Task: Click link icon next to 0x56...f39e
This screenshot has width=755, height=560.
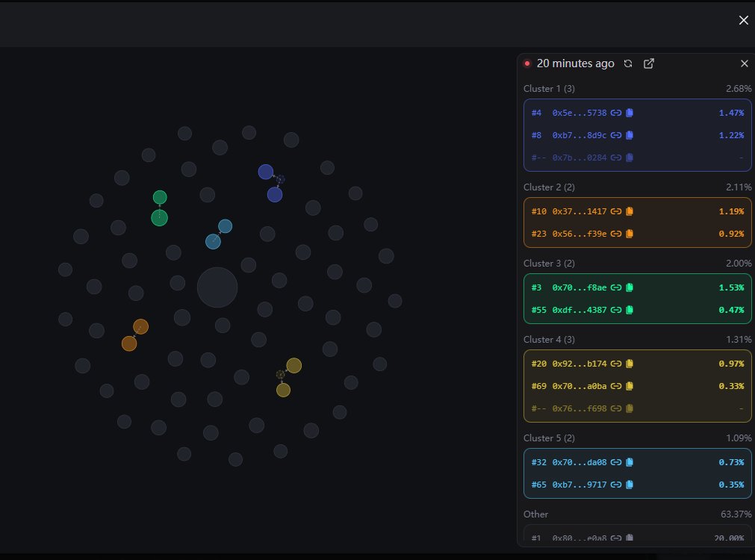Action: [616, 234]
